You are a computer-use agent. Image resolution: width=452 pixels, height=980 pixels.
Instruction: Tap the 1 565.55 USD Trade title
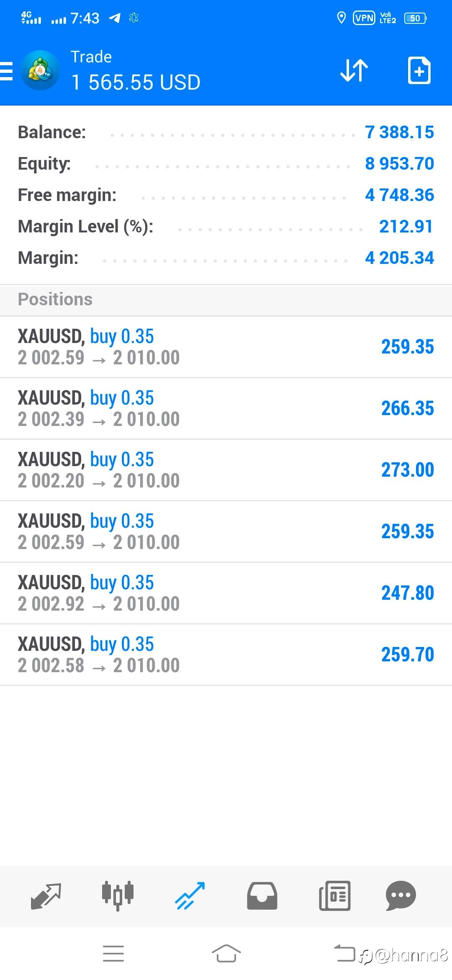coord(136,82)
